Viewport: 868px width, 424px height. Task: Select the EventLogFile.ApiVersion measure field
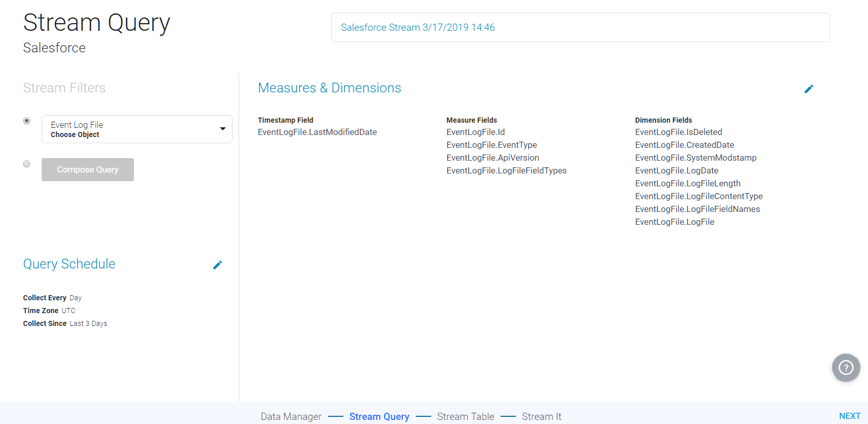[493, 158]
